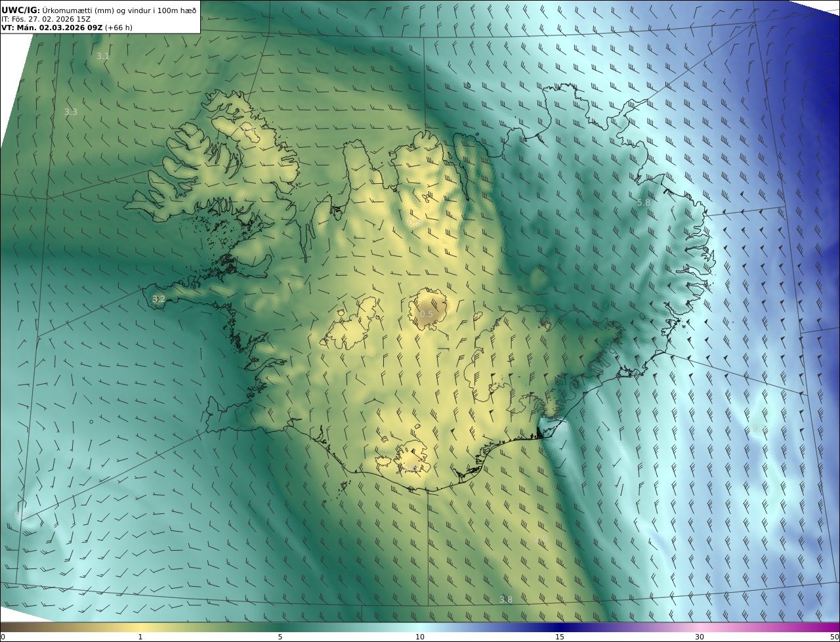Click the '5' tick on the colorbar
This screenshot has width=840, height=642.
280,637
